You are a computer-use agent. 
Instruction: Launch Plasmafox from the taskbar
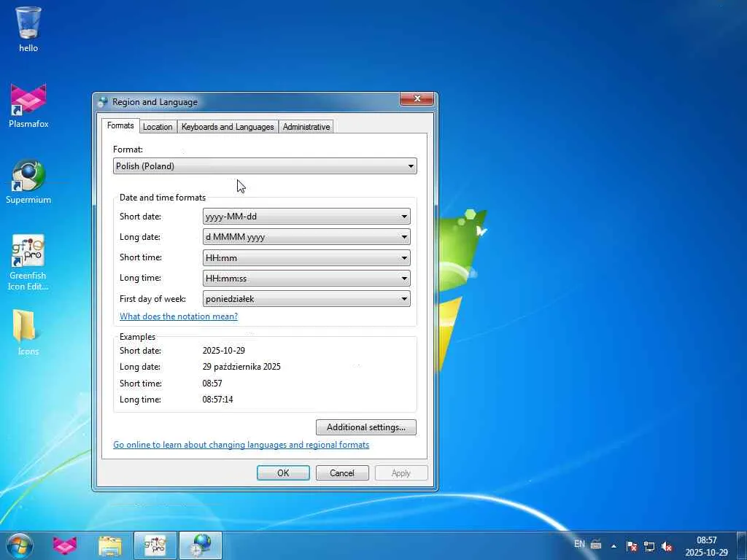pyautogui.click(x=65, y=545)
